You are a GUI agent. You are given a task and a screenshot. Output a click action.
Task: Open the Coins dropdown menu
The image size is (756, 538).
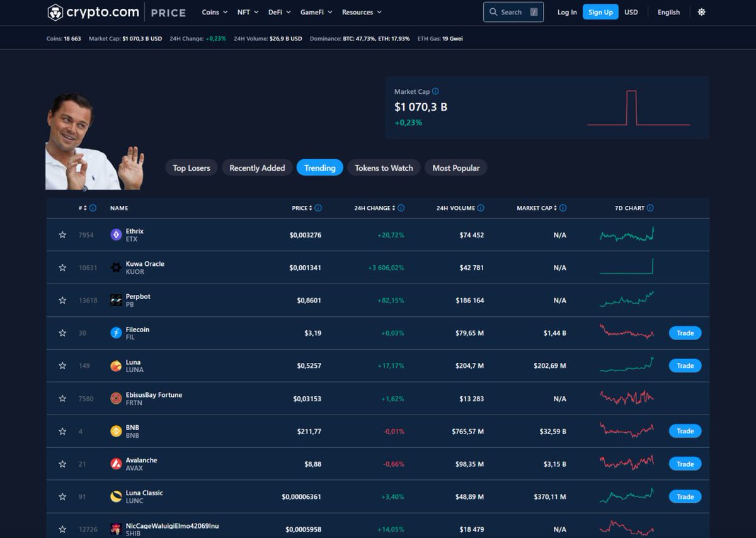215,12
